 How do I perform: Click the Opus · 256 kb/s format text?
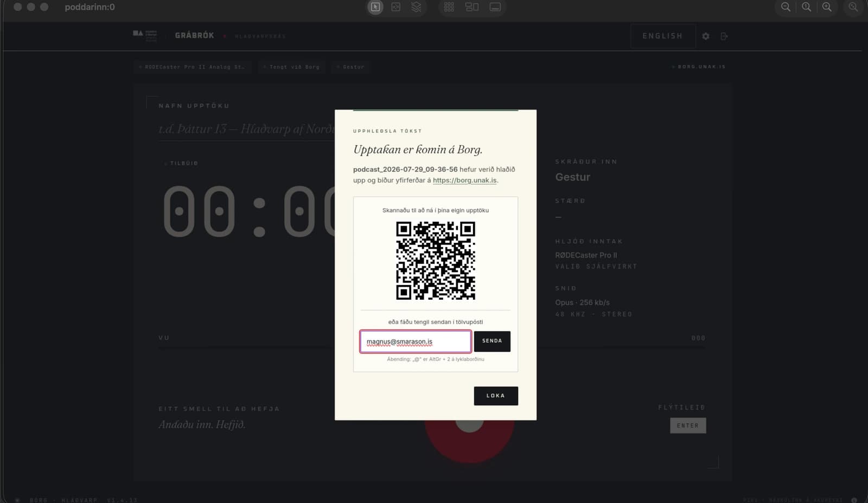click(582, 302)
